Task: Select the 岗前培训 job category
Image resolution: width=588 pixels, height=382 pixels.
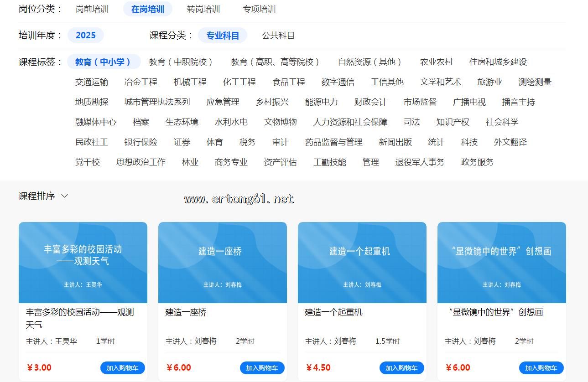Action: [x=92, y=9]
